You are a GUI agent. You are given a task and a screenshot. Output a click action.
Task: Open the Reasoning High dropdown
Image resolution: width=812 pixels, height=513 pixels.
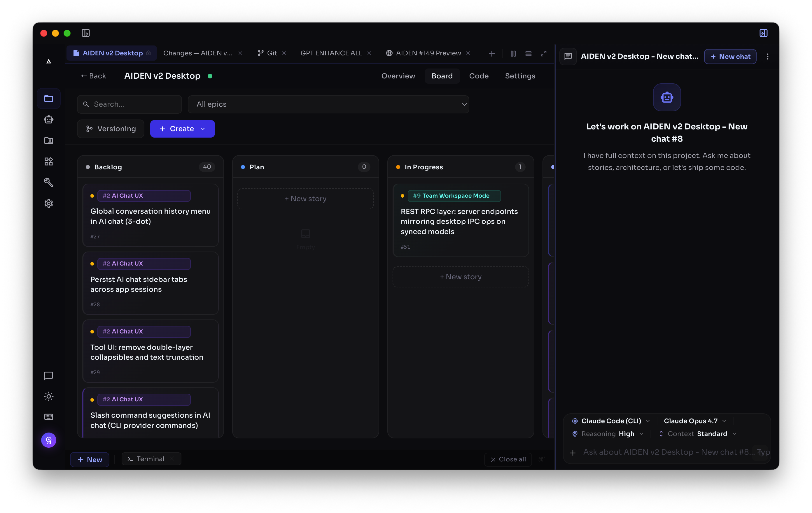point(608,434)
